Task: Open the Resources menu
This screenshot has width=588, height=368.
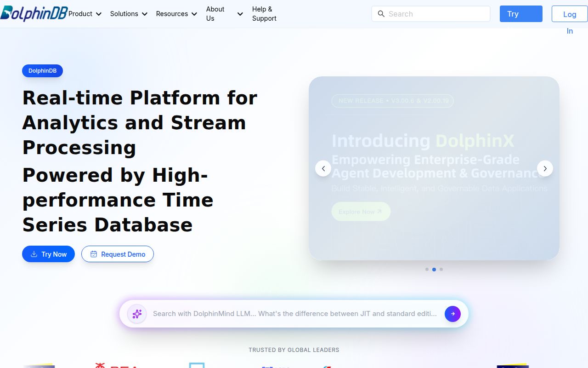Action: click(x=176, y=14)
